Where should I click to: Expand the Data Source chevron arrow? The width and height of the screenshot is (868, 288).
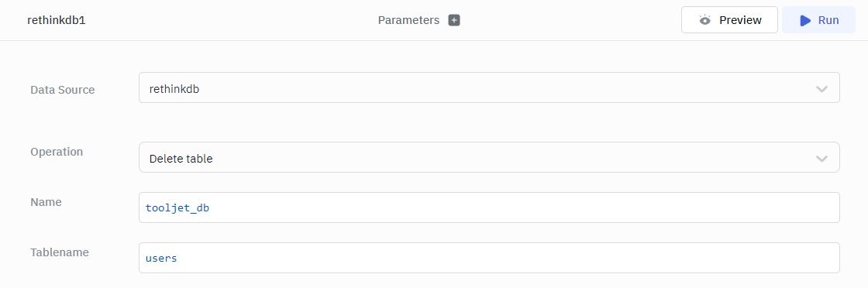click(821, 89)
